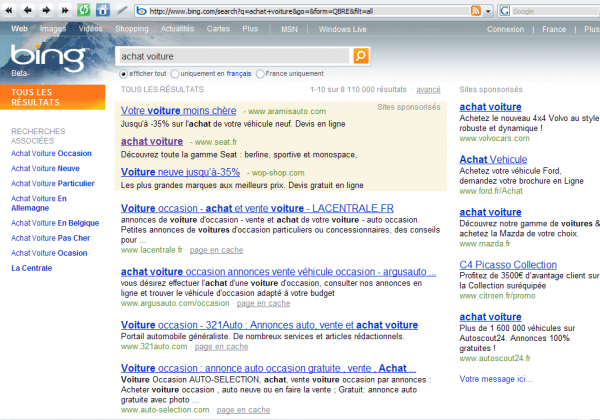The width and height of the screenshot is (600, 420).
Task: Expand the 'Plus' menu in Bing navigation
Action: pos(250,29)
